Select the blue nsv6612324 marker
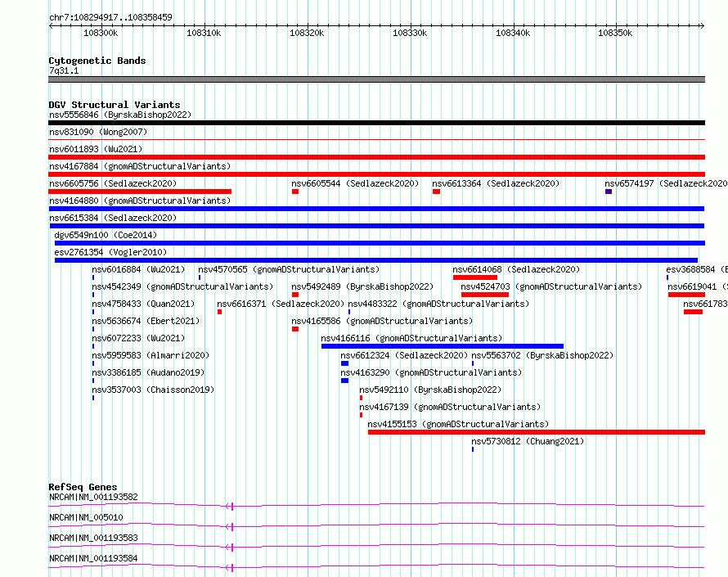 pos(344,363)
